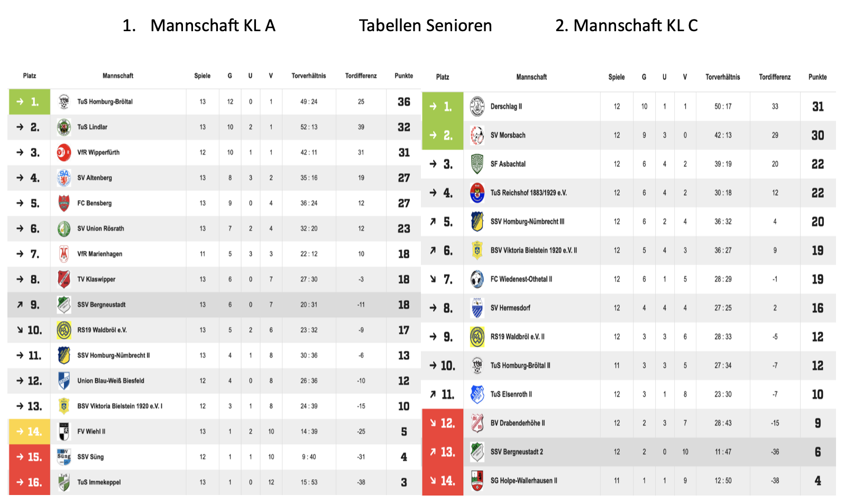Click the green first-place cell for Derschlag II
This screenshot has width=845, height=504.
pos(443,107)
